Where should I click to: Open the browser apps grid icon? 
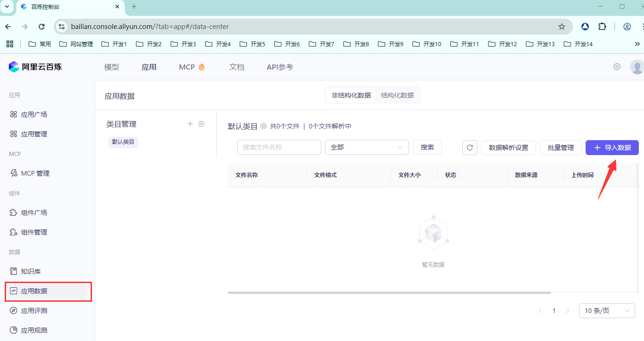9,44
